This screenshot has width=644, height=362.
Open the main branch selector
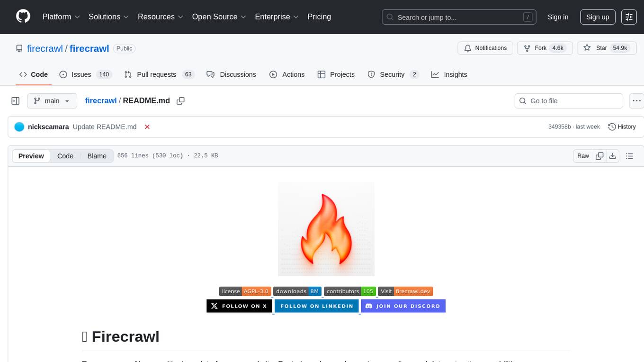point(52,101)
